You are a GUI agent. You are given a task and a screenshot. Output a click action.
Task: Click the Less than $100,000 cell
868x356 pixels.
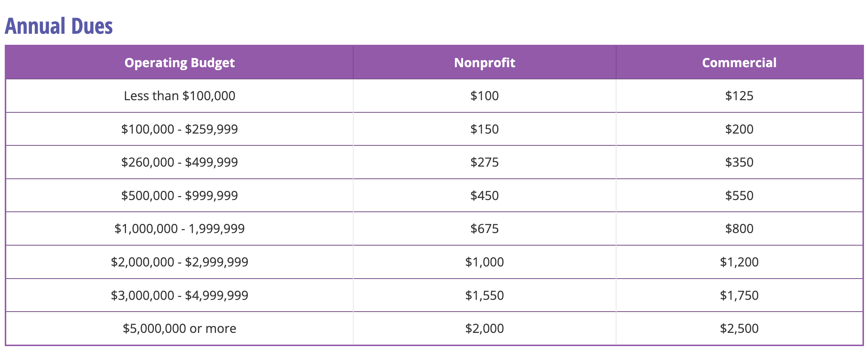(179, 96)
